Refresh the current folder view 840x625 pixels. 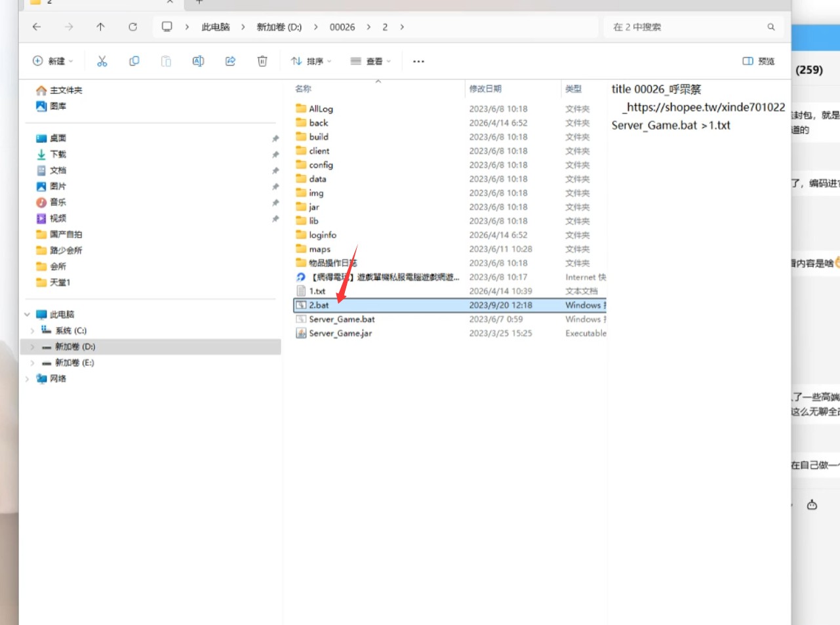point(132,27)
